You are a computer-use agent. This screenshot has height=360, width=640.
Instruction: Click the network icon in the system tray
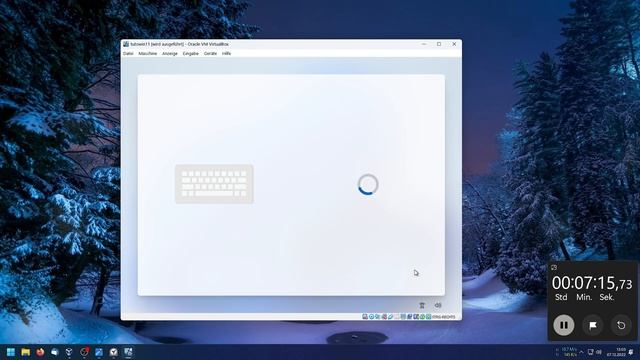(590, 352)
